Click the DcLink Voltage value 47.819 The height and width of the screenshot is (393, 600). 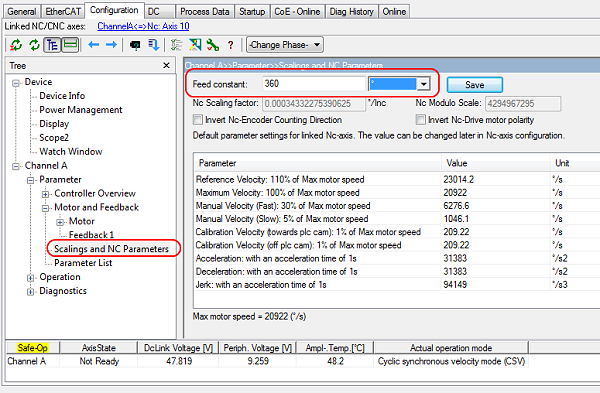pos(179,361)
